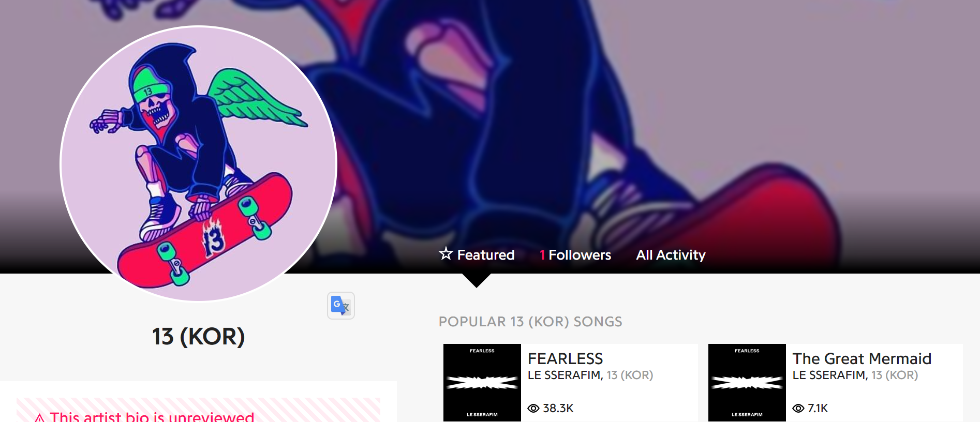Click LE SSERAFIM artist under The Great Mermaid
Image resolution: width=980 pixels, height=422 pixels.
click(830, 375)
